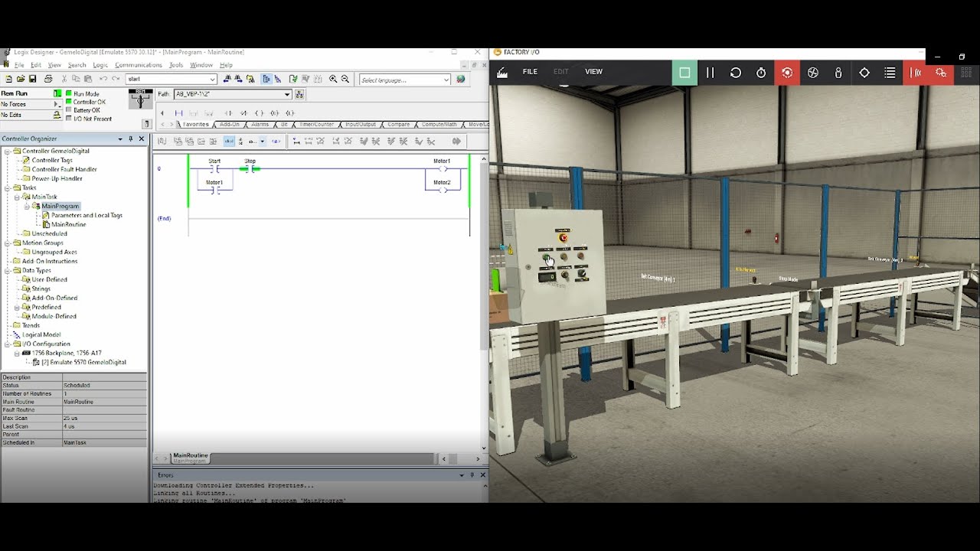Screen dimensions: 980x551
Task: Close the Controller Organizer panel
Action: (142, 139)
